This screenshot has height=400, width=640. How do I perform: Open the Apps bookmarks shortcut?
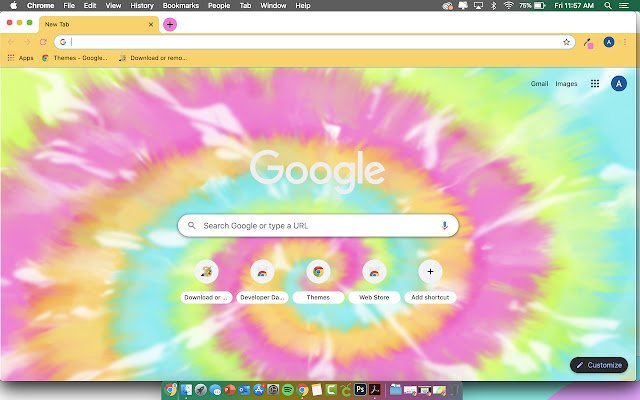[20, 58]
